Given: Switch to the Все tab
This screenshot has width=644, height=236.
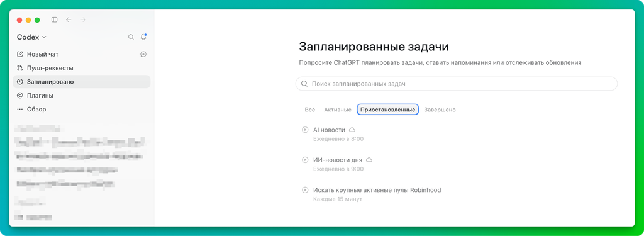Looking at the screenshot, I should point(310,110).
